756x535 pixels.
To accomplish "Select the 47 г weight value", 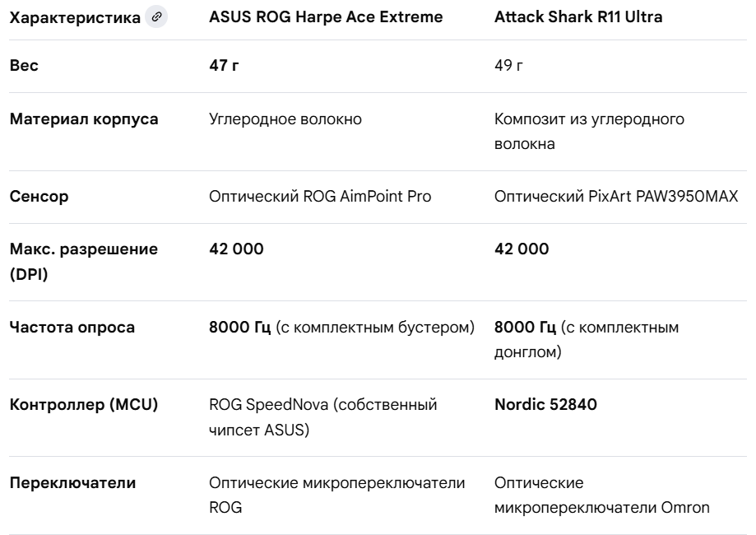I will [x=224, y=65].
